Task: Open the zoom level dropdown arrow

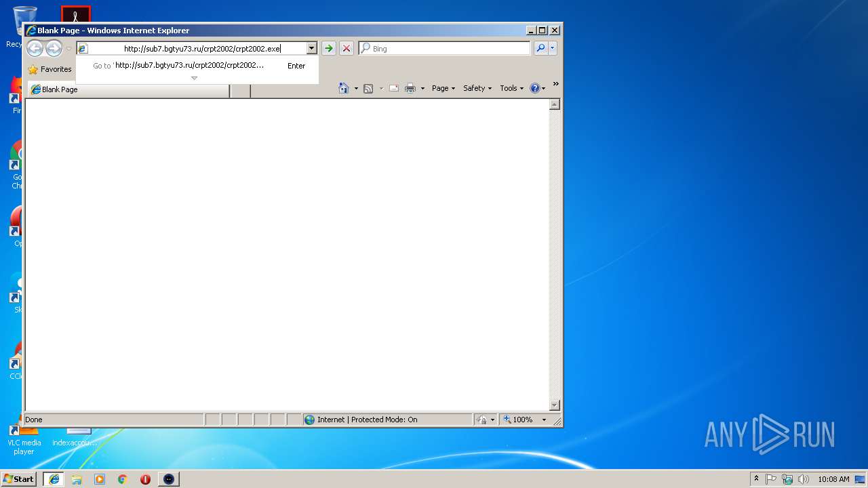Action: pos(544,420)
